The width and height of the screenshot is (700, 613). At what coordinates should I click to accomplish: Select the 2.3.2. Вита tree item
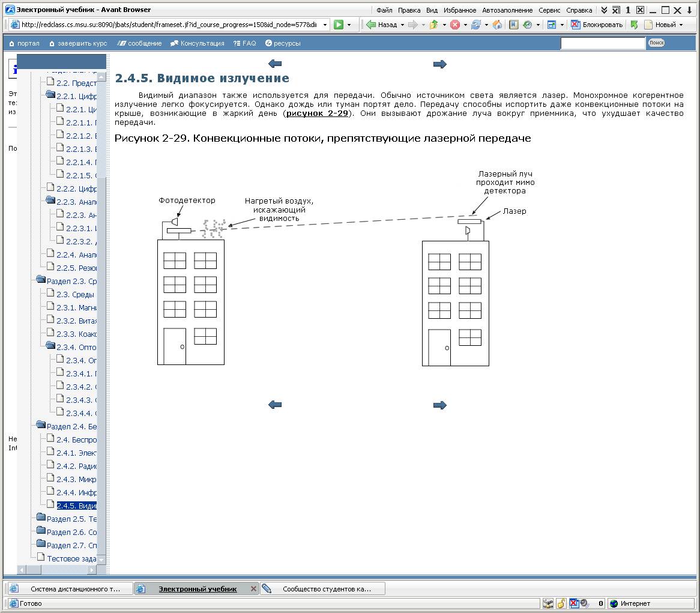(76, 321)
